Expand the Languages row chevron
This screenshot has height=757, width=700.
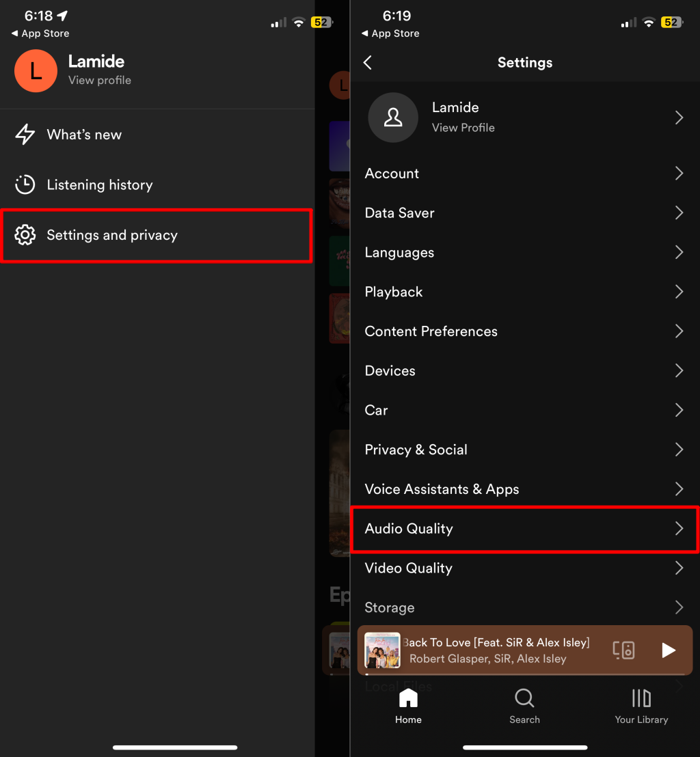click(x=679, y=253)
